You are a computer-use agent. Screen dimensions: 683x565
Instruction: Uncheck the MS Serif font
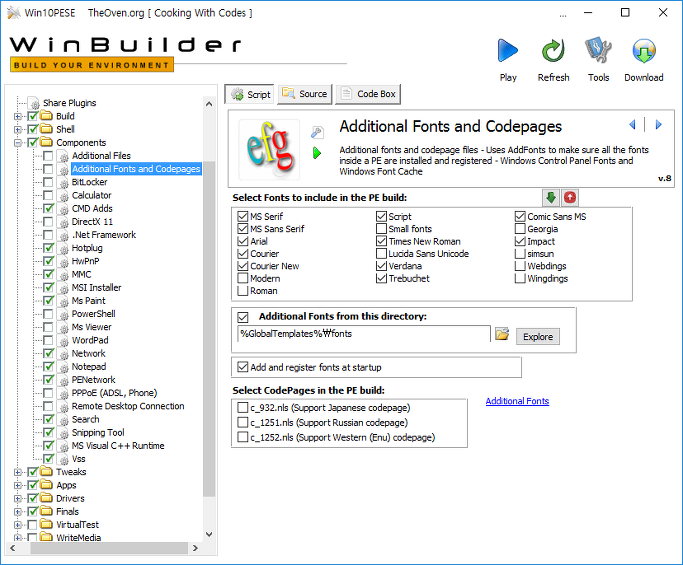243,216
